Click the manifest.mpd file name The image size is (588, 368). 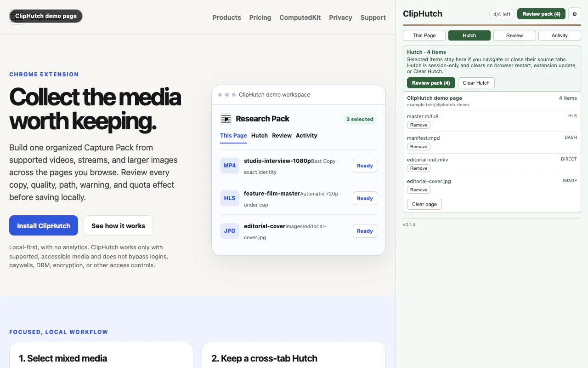coord(423,138)
